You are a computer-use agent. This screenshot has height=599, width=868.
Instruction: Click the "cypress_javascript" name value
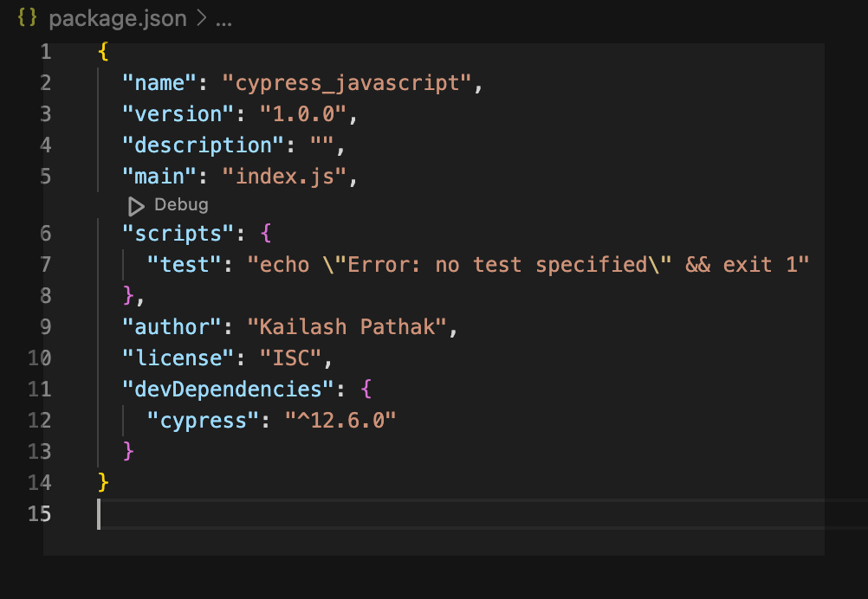click(347, 83)
